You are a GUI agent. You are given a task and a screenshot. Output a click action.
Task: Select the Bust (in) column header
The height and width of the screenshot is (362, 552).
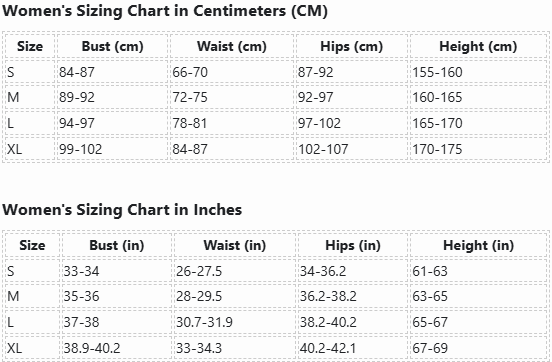pyautogui.click(x=117, y=245)
